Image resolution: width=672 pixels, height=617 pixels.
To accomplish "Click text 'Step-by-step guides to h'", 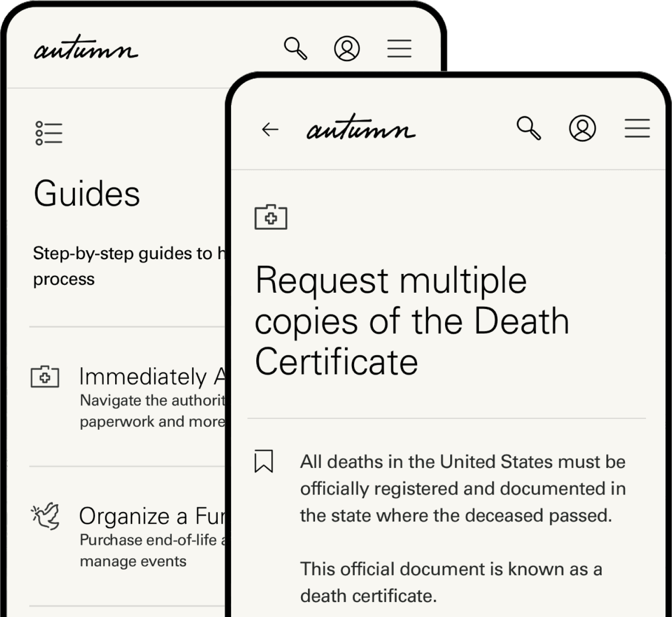I will click(x=130, y=254).
